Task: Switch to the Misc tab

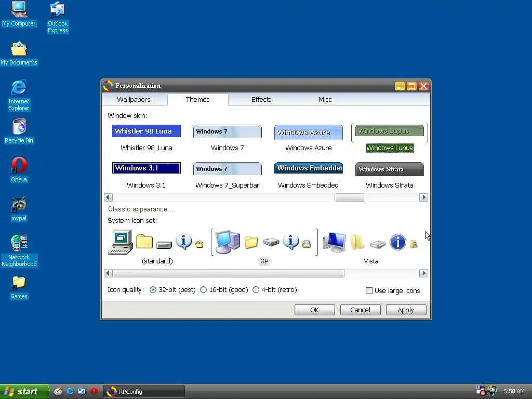Action: click(x=325, y=99)
